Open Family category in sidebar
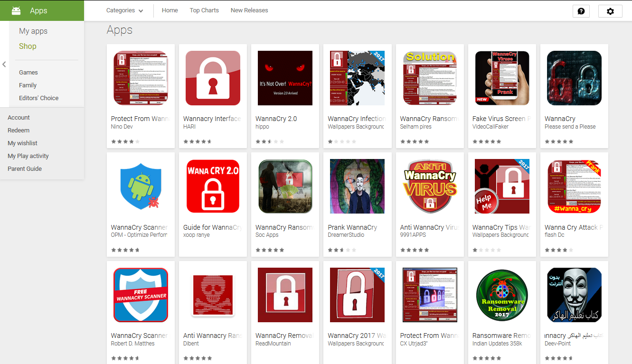Screen dimensions: 632x364 tap(28, 85)
